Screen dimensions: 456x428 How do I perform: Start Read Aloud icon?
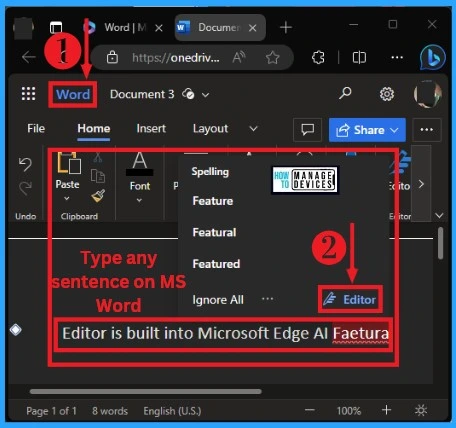(x=239, y=58)
